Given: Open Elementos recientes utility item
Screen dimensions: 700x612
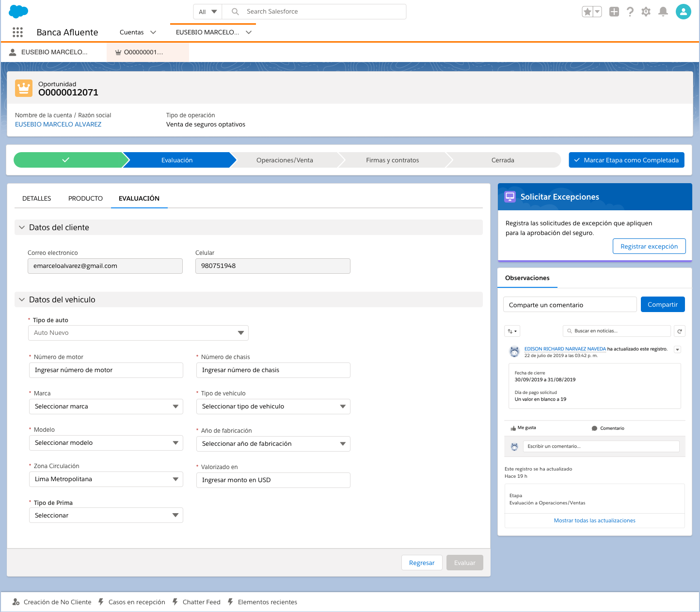Looking at the screenshot, I should click(x=262, y=602).
